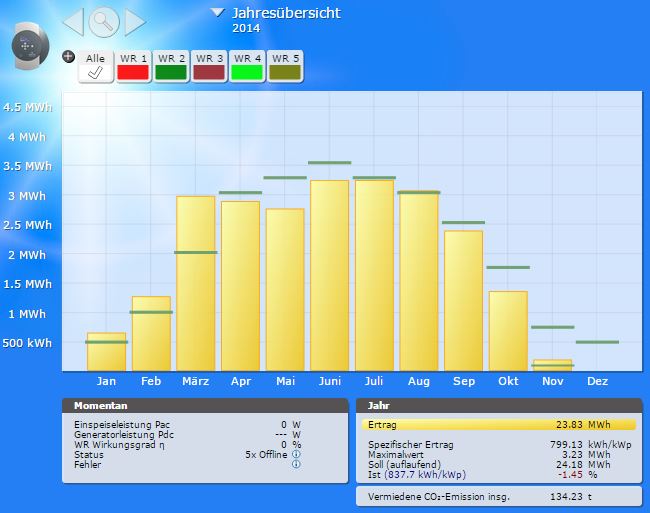
Task: Click the magnifier zoom icon
Action: tap(104, 21)
